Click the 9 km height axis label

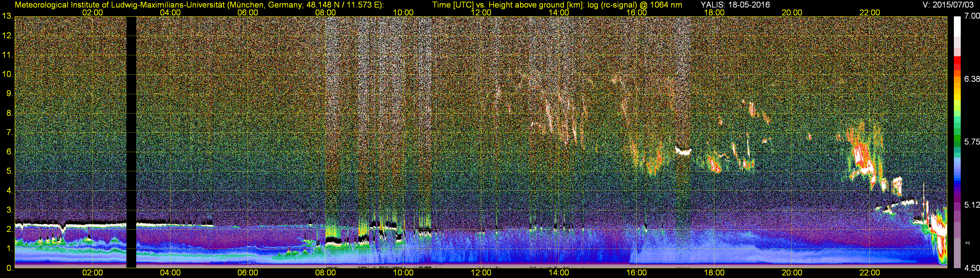click(x=9, y=94)
